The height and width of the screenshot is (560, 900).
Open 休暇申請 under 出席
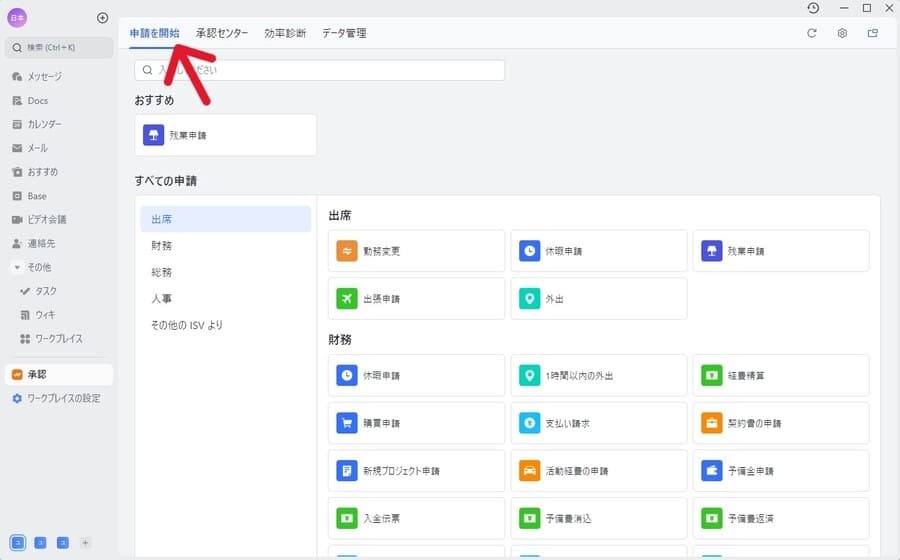tap(599, 251)
